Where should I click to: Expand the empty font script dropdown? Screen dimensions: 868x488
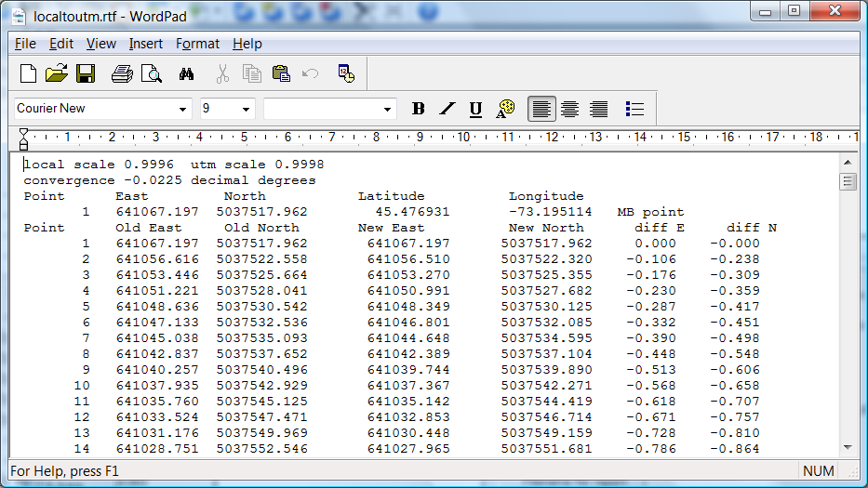[x=388, y=109]
